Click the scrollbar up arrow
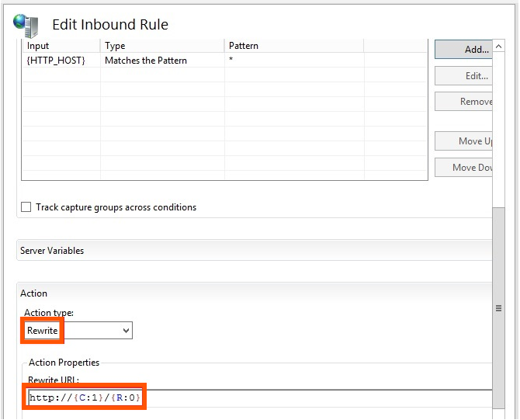This screenshot has width=520, height=420. tap(498, 46)
